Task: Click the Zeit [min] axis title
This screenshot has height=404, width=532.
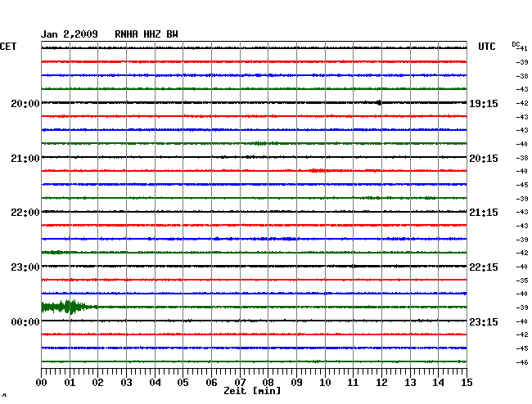Action: (252, 392)
